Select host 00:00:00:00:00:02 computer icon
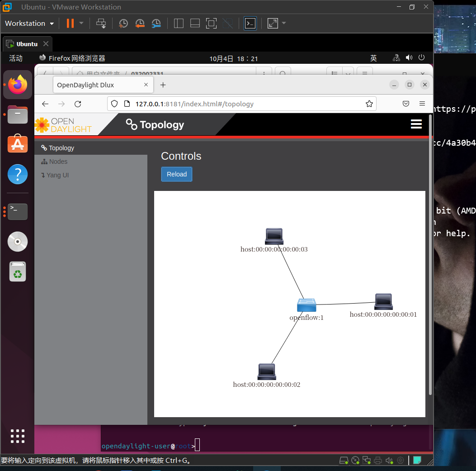 (267, 371)
